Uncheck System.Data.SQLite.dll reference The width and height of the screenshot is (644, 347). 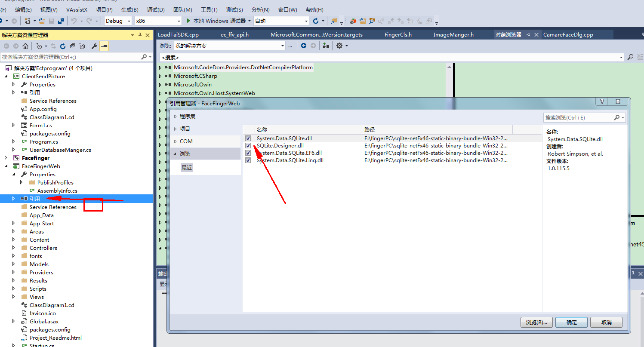[x=248, y=138]
